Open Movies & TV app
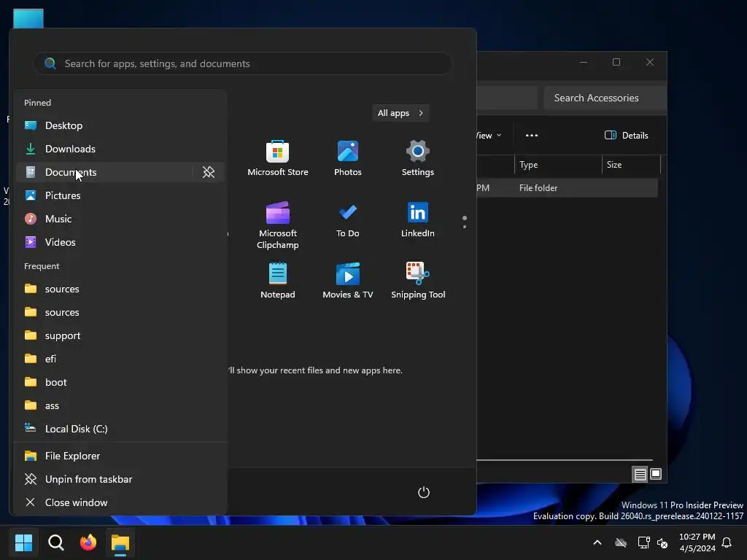747x560 pixels. tap(348, 281)
